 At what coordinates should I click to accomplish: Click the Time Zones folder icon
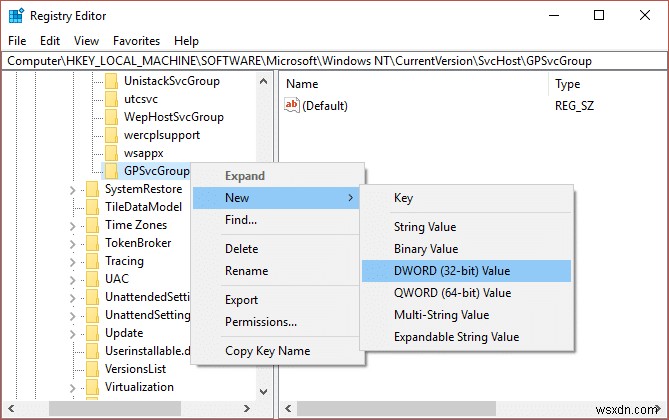(x=93, y=225)
